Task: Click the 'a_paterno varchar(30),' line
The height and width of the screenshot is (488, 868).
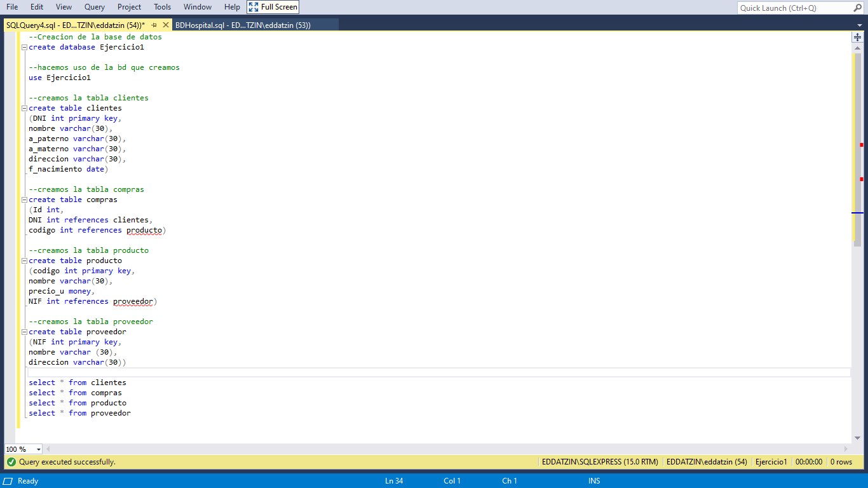Action: point(78,139)
